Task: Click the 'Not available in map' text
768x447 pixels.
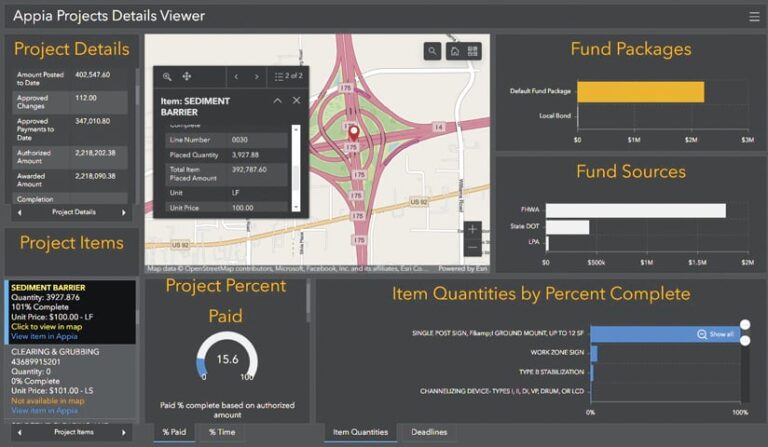Action: 48,400
